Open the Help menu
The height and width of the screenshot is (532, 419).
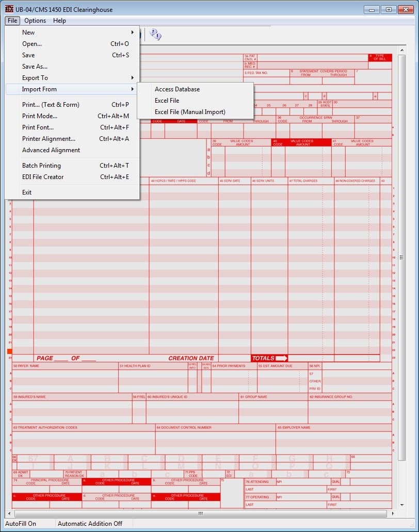tap(59, 20)
